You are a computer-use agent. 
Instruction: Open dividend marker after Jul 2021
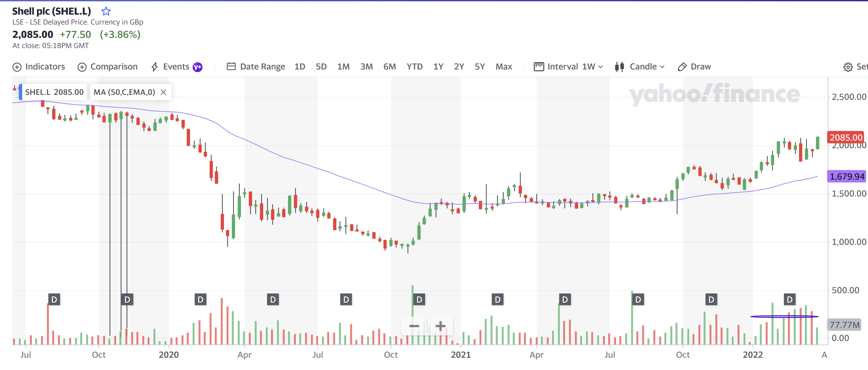coord(638,299)
